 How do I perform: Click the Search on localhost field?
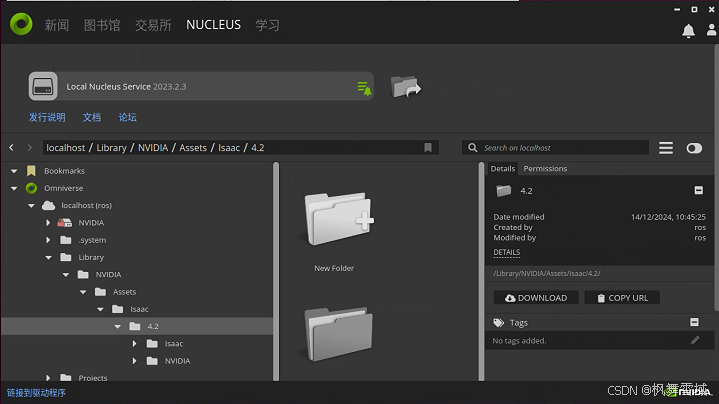pos(555,148)
